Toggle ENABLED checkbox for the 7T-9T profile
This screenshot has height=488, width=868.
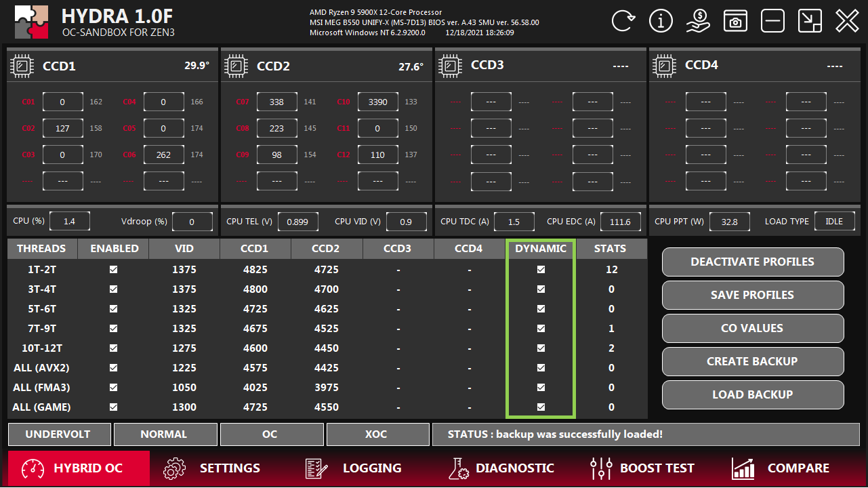pos(113,328)
